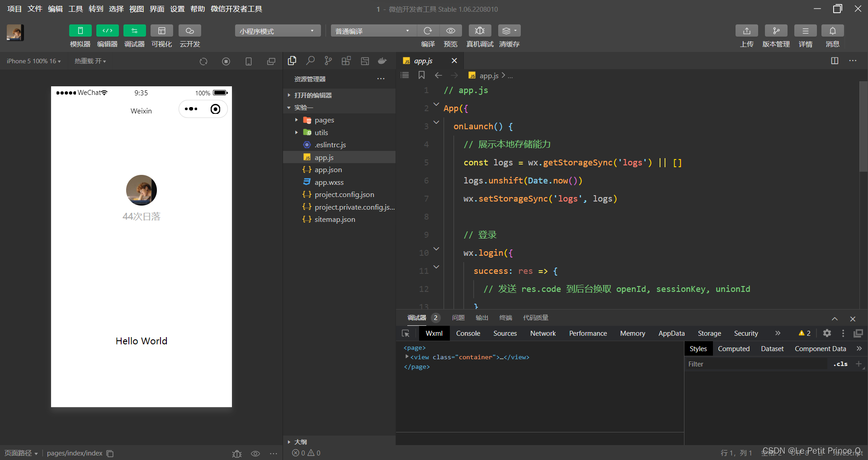The image size is (868, 460).
Task: Close the app.js editor tab
Action: [454, 61]
